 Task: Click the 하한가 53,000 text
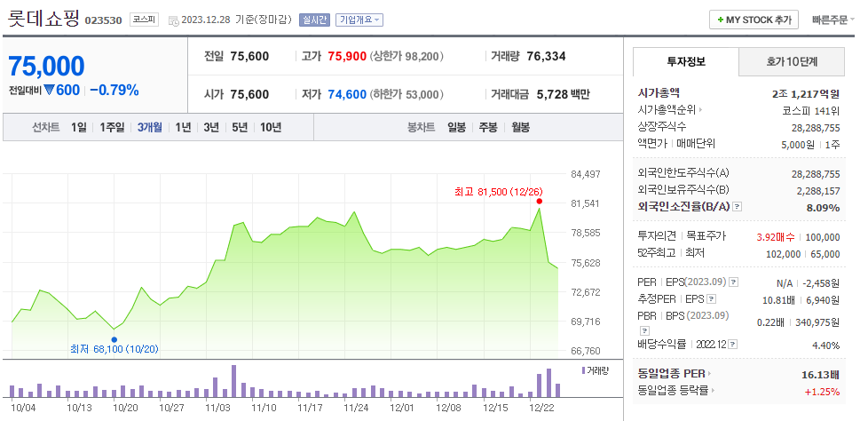pyautogui.click(x=406, y=95)
